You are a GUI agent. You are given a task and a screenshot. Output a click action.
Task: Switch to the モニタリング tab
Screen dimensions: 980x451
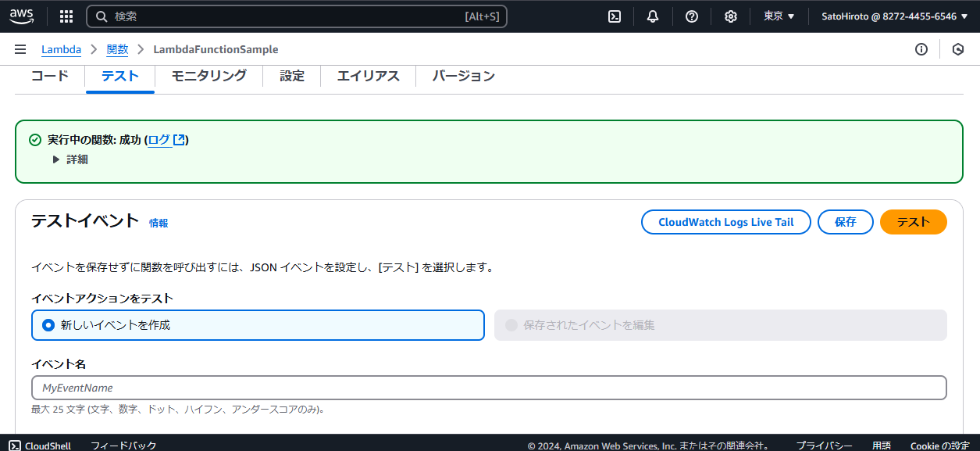[208, 76]
